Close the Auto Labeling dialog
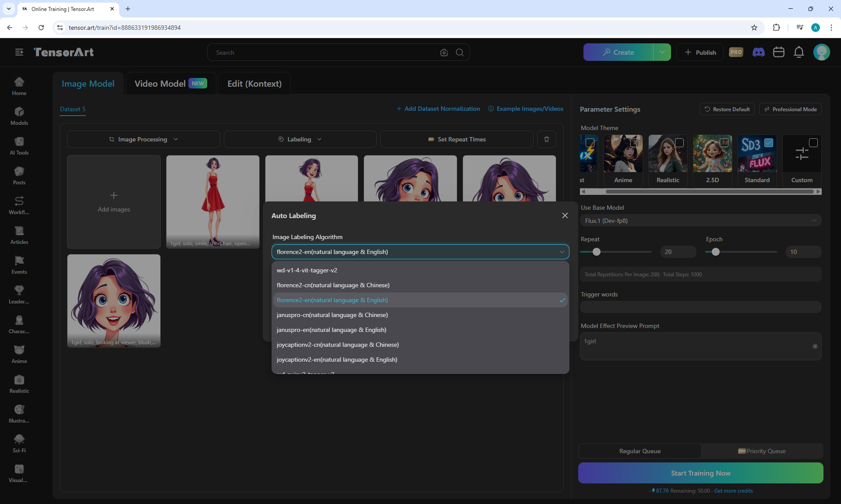Screen dimensions: 841x504 pyautogui.click(x=565, y=215)
